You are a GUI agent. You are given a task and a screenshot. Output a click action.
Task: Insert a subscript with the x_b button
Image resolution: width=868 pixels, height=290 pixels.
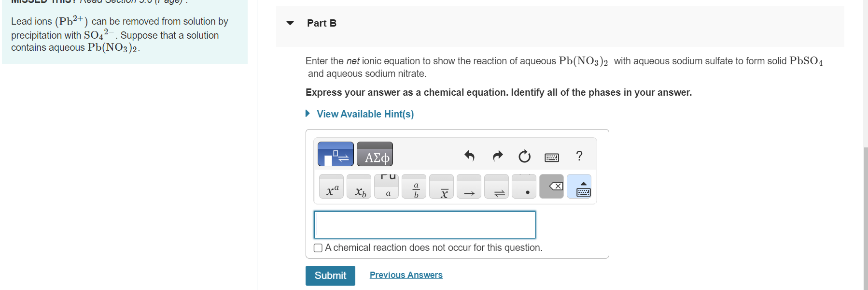[359, 187]
